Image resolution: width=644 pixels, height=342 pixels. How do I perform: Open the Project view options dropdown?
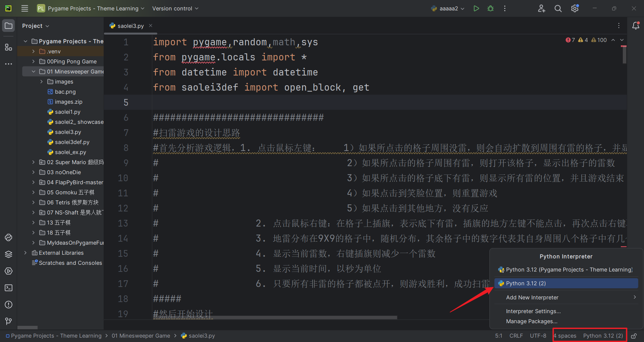36,26
